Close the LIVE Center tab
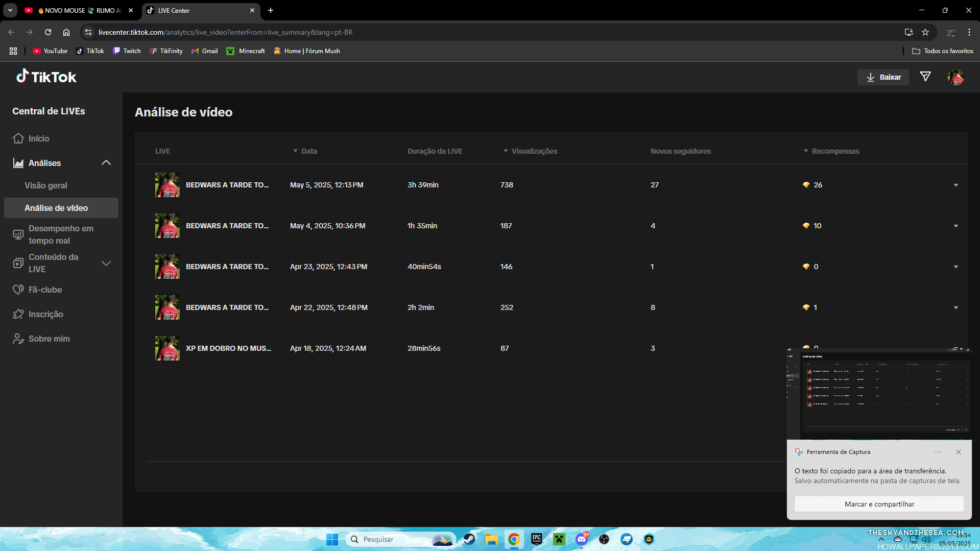 pyautogui.click(x=252, y=10)
